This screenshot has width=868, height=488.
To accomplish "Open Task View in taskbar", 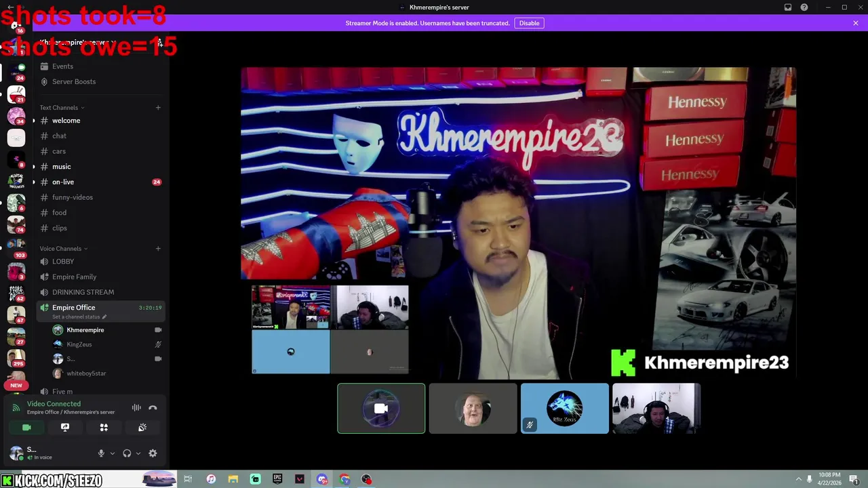I will click(x=188, y=479).
